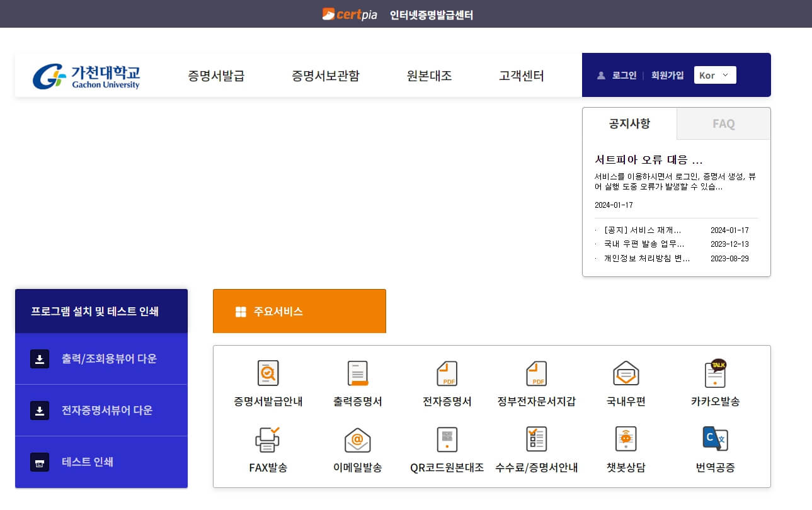Click the download icon beside 전자증명서뷰어 다운
Screen dimensions: 812x510
(40, 411)
